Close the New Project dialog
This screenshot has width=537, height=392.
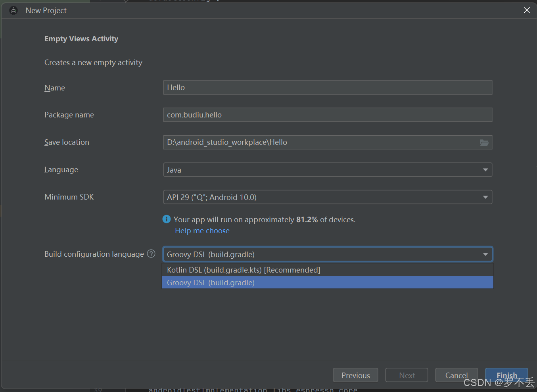pyautogui.click(x=527, y=10)
